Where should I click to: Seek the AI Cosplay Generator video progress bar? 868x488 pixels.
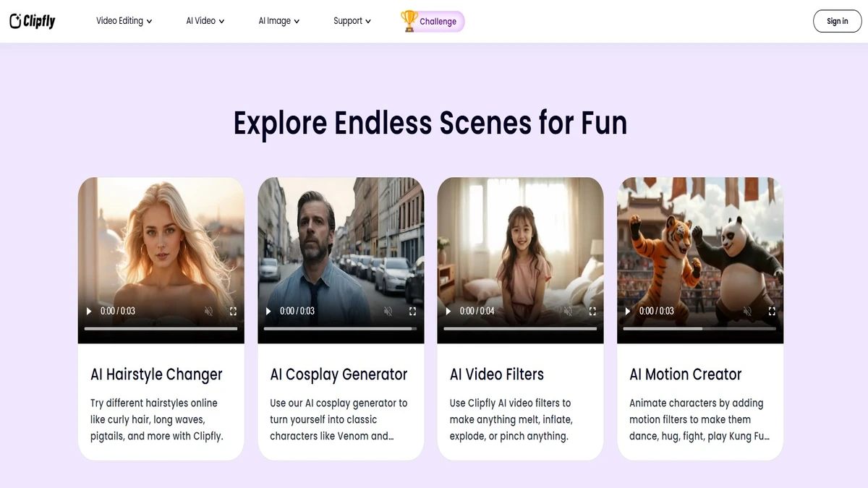(341, 328)
